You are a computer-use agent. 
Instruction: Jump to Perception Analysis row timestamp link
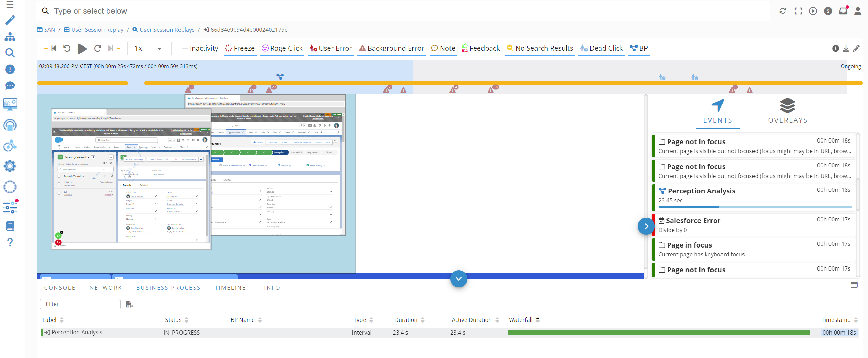pyautogui.click(x=839, y=333)
